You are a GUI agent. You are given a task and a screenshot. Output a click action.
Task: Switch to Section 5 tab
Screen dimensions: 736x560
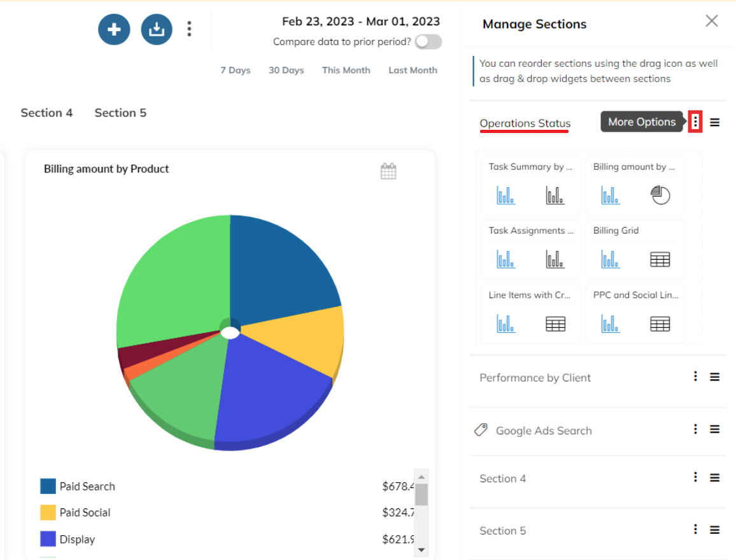120,113
